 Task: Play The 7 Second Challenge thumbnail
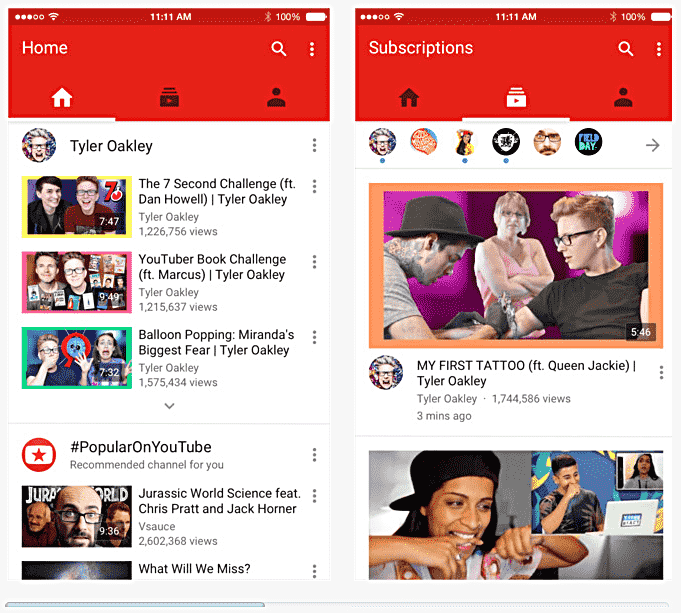[77, 207]
